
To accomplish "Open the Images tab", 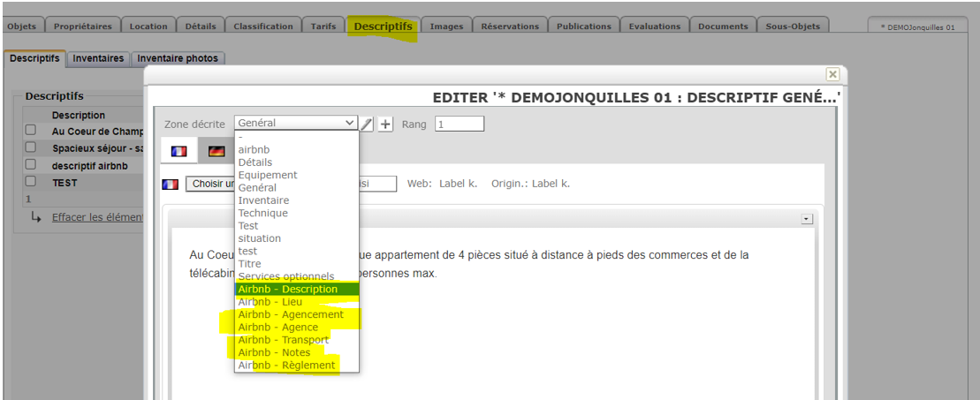I will [446, 26].
